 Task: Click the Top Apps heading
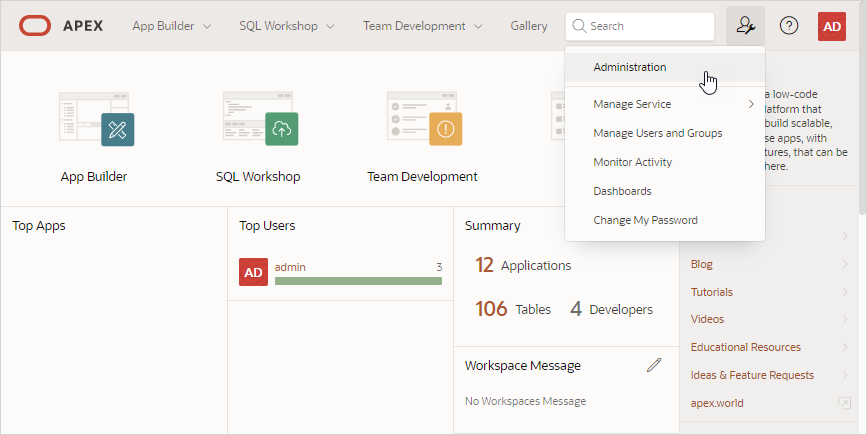coord(39,226)
